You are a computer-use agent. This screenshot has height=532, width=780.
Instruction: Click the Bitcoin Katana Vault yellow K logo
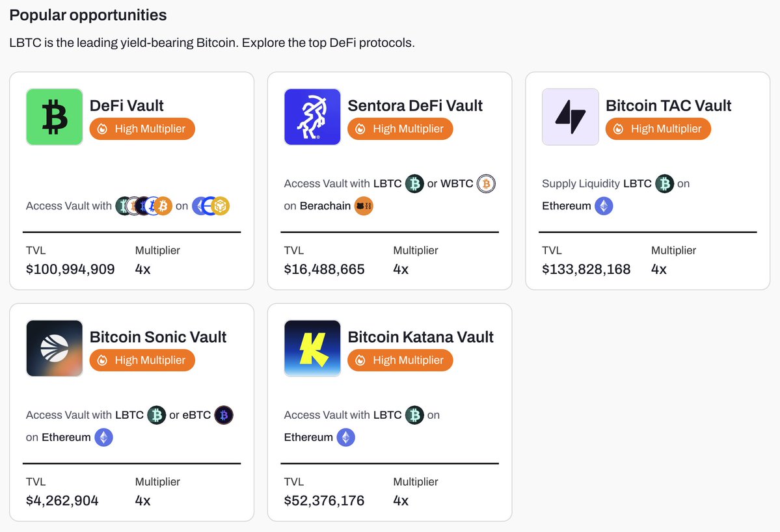pyautogui.click(x=312, y=348)
